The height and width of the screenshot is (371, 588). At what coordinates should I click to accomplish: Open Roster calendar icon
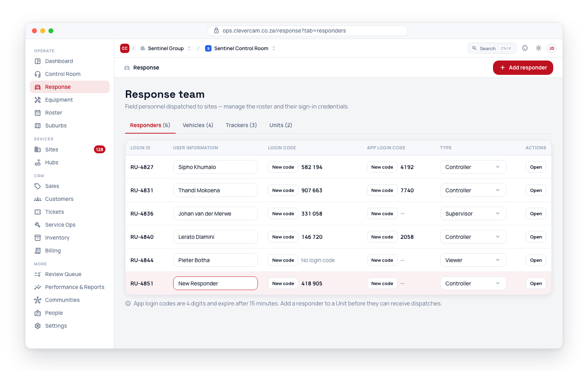point(38,113)
